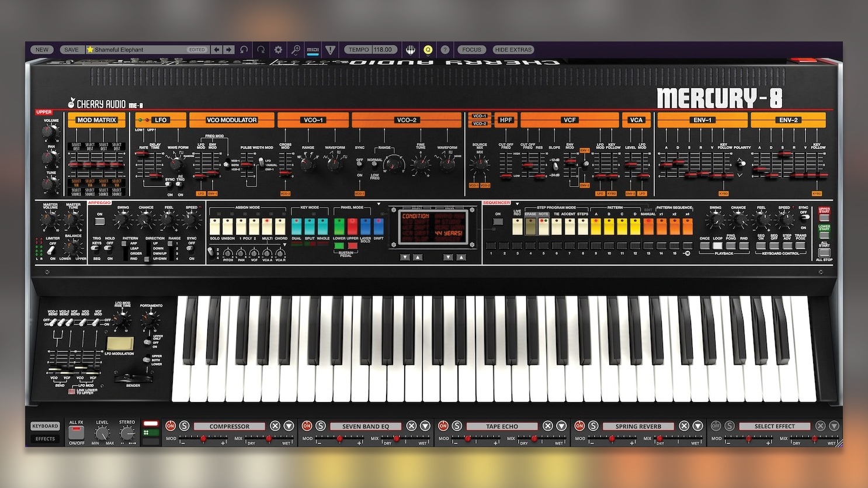Open the MIDI settings icon

[x=313, y=50]
